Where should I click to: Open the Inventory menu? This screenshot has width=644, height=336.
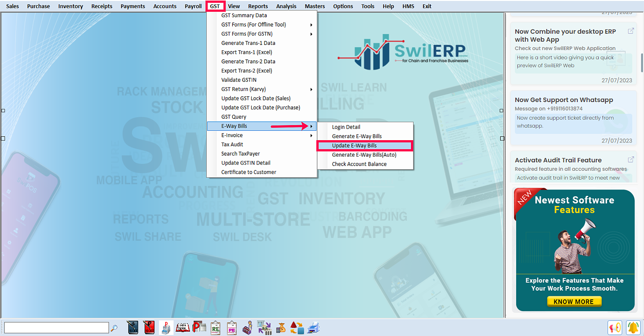point(70,6)
